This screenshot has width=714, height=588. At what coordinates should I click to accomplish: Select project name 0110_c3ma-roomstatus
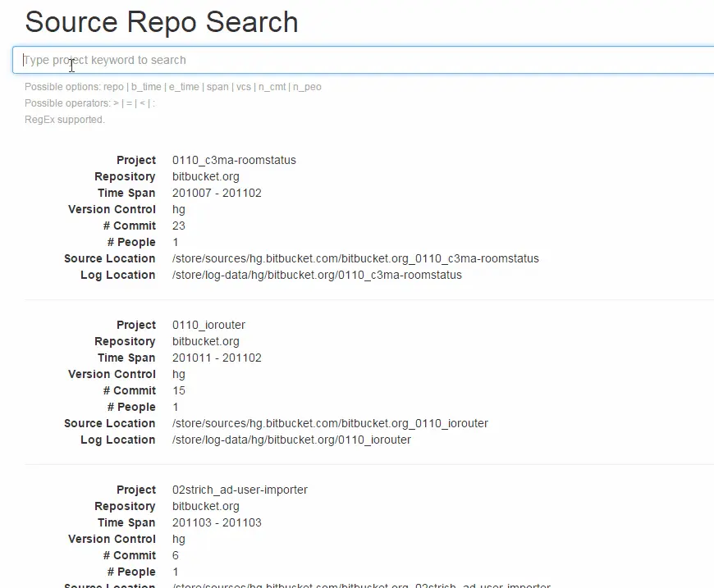(x=234, y=160)
